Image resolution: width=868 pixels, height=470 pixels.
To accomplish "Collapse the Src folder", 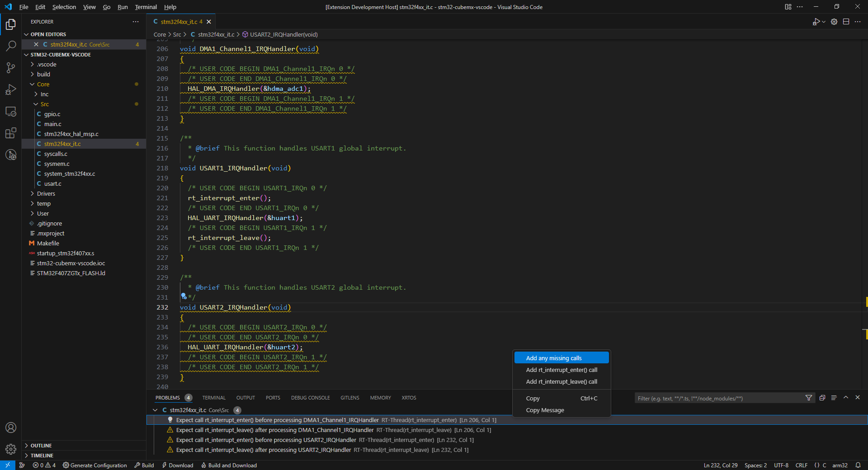I will coord(44,104).
